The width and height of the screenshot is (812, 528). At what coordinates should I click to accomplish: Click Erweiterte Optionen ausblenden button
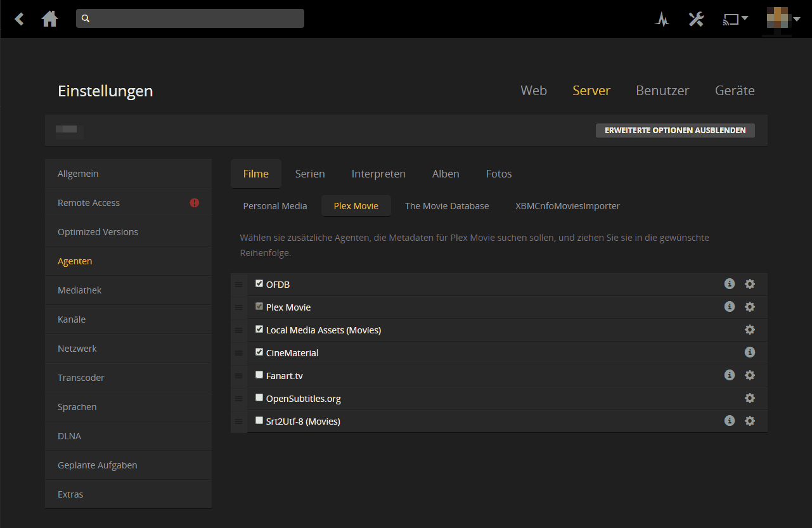pos(675,131)
